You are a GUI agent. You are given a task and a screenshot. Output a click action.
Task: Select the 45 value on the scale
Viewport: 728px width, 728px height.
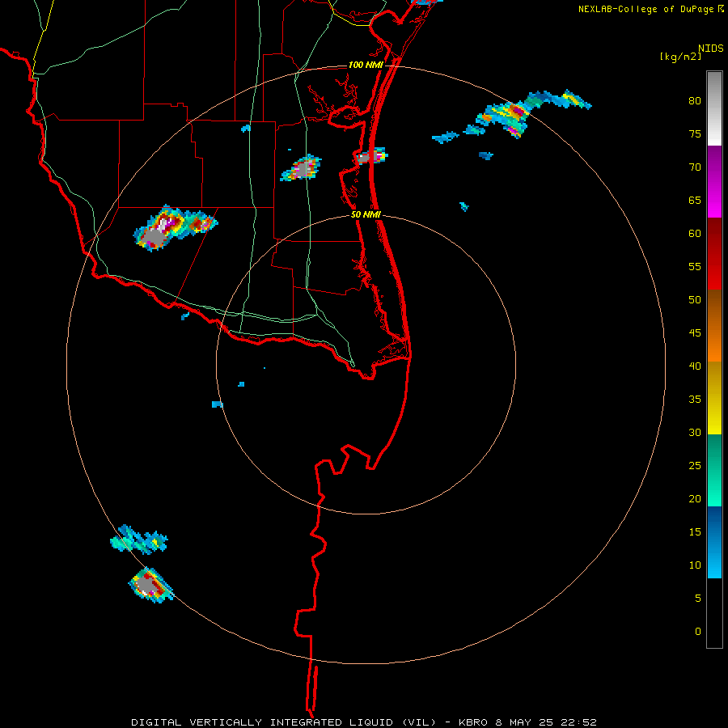pyautogui.click(x=695, y=333)
